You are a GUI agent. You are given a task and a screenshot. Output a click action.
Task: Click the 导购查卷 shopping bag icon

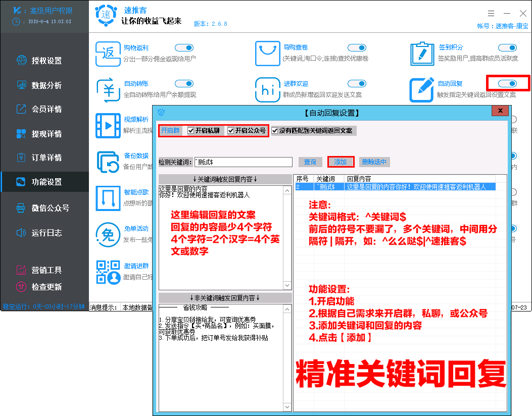267,54
